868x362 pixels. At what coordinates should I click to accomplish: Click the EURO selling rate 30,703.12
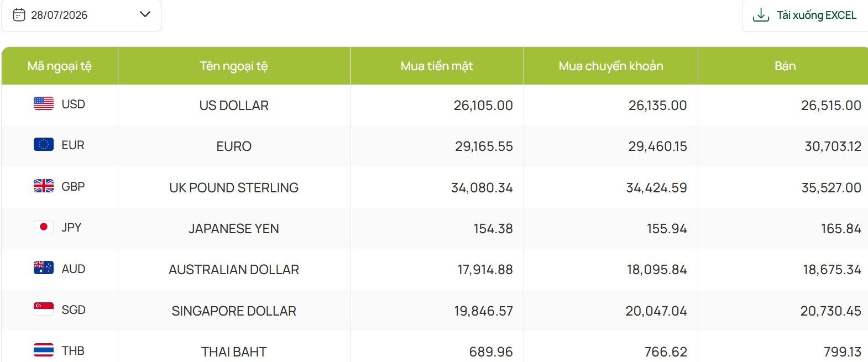click(833, 146)
